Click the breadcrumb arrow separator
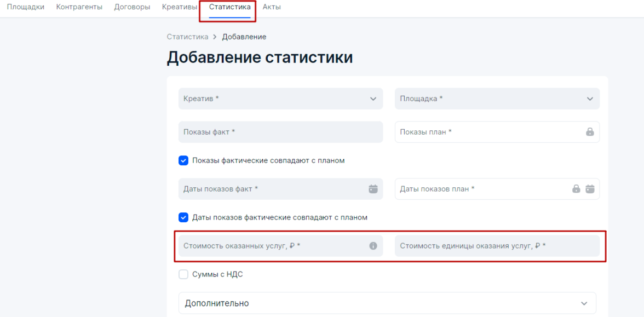Screen dimensions: 644x317 (x=215, y=37)
